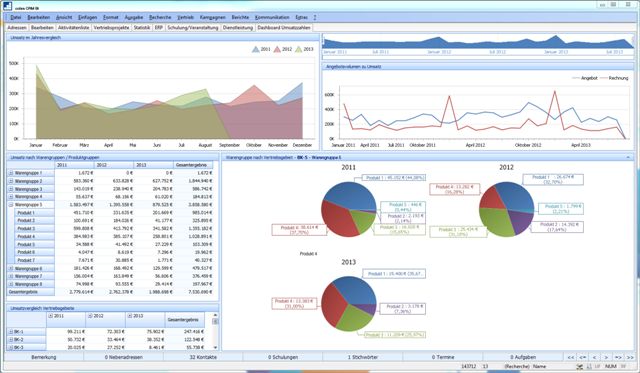Open the Bearbeiten menu in menu bar
The width and height of the screenshot is (640, 373).
[39, 18]
